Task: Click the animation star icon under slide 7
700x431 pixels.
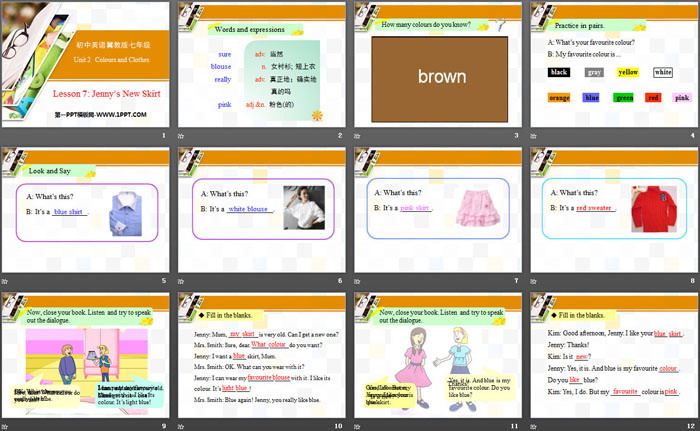Action: pos(357,281)
